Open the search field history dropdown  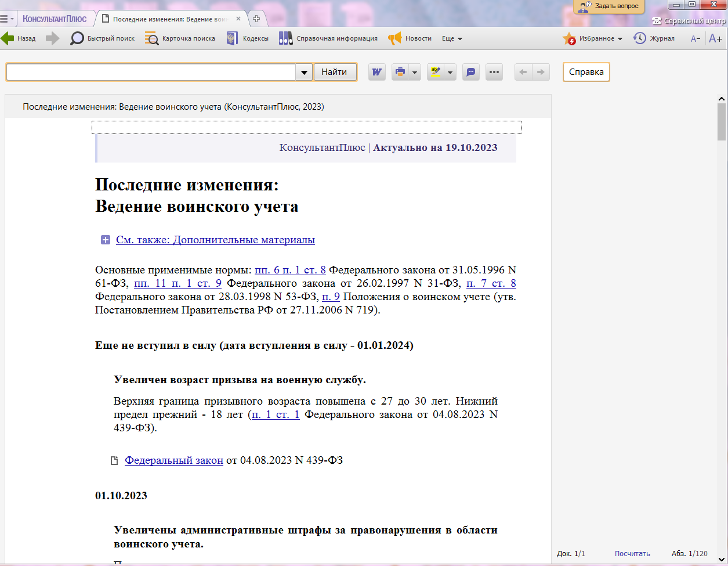[x=304, y=72]
